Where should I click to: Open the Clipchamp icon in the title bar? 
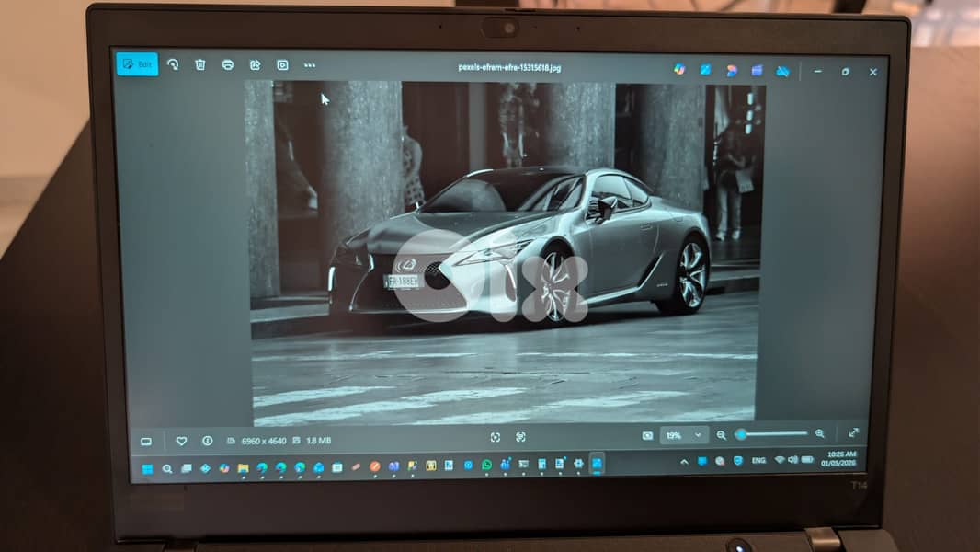[x=731, y=71]
